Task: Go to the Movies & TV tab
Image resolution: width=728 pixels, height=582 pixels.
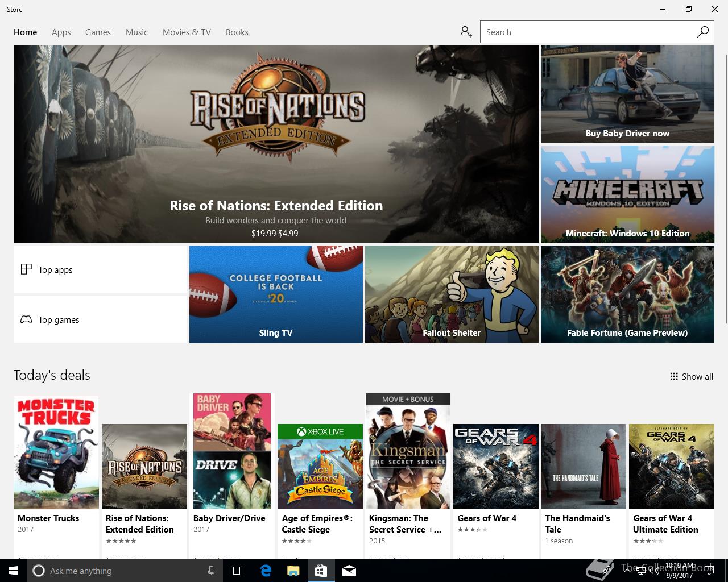Action: pyautogui.click(x=187, y=32)
